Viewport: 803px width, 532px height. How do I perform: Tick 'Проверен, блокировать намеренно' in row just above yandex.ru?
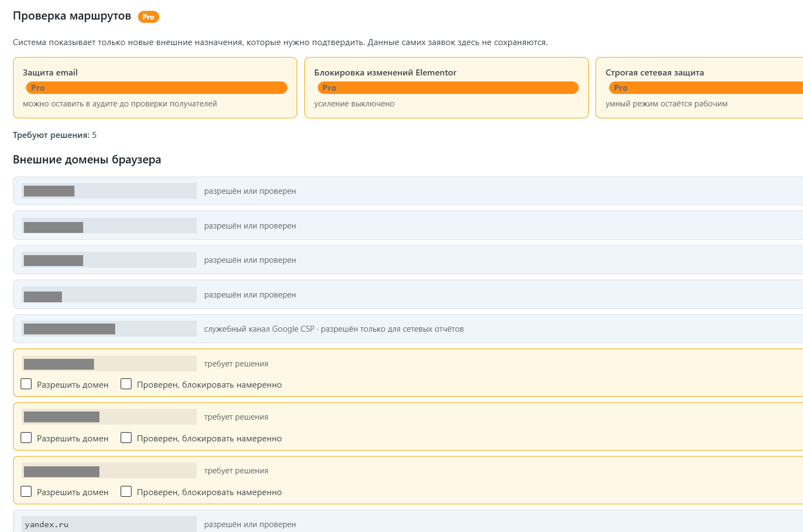coord(126,492)
